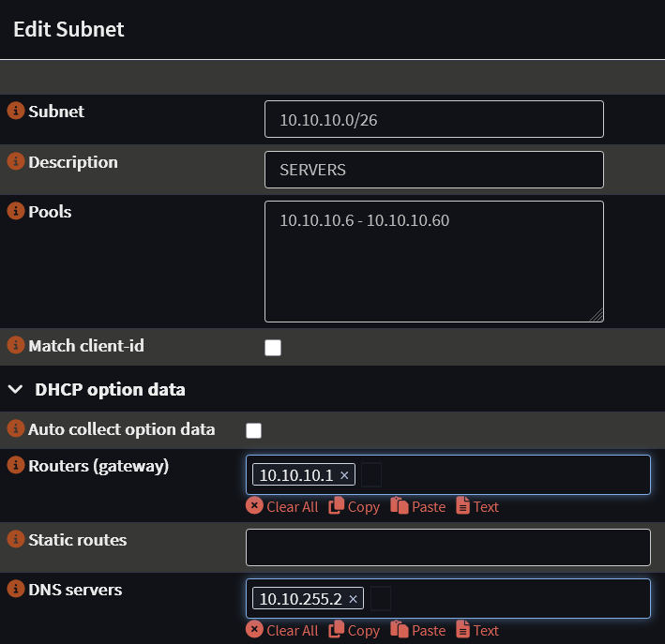This screenshot has height=644, width=665.
Task: Focus the Pools text area
Action: pos(433,262)
